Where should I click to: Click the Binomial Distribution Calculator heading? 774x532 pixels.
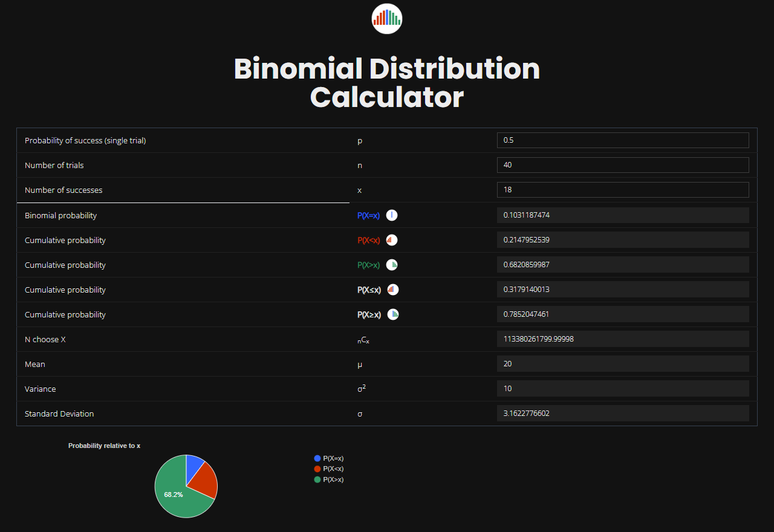click(x=387, y=83)
